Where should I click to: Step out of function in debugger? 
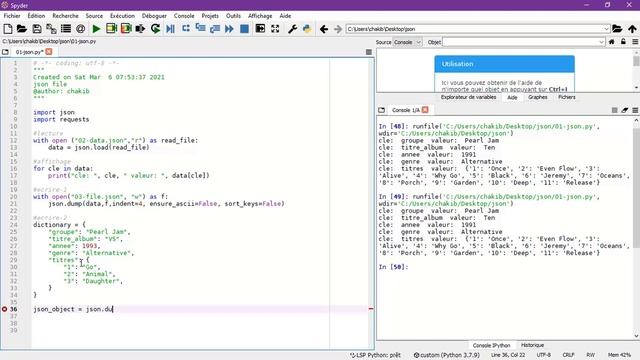(x=215, y=29)
